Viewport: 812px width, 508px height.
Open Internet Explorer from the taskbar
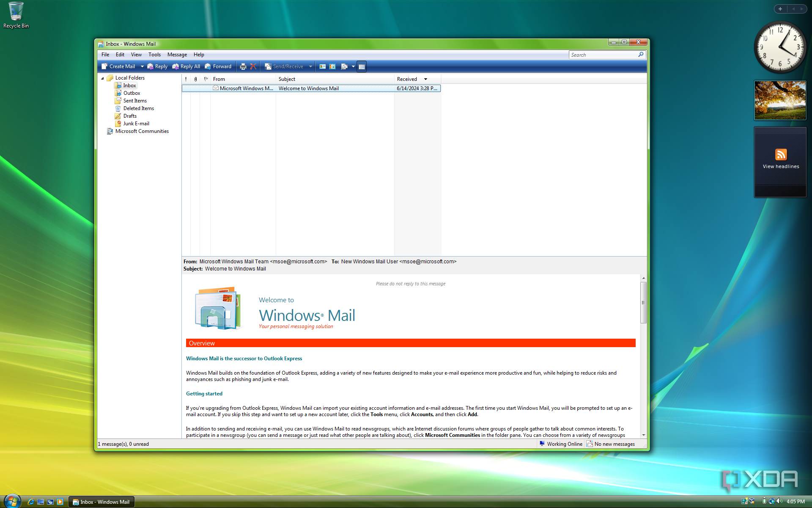coord(30,502)
